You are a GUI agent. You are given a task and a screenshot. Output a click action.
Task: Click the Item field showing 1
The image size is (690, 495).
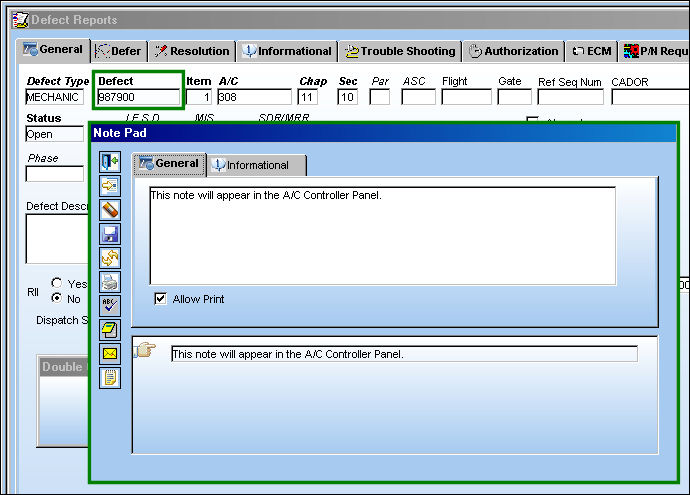tap(199, 97)
